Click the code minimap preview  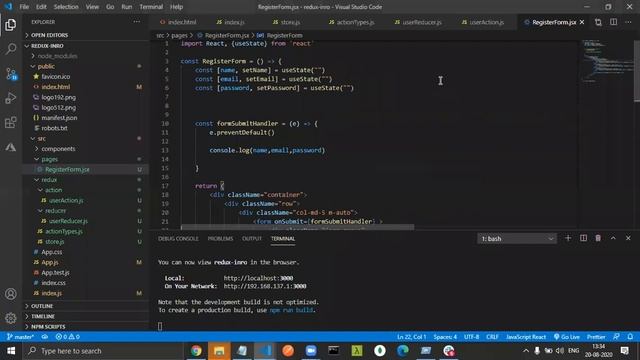606,61
